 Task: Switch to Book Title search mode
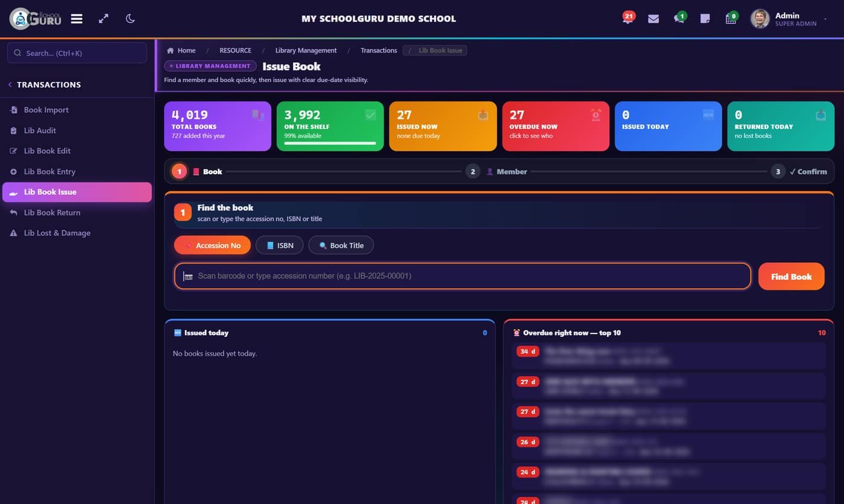[x=341, y=245]
